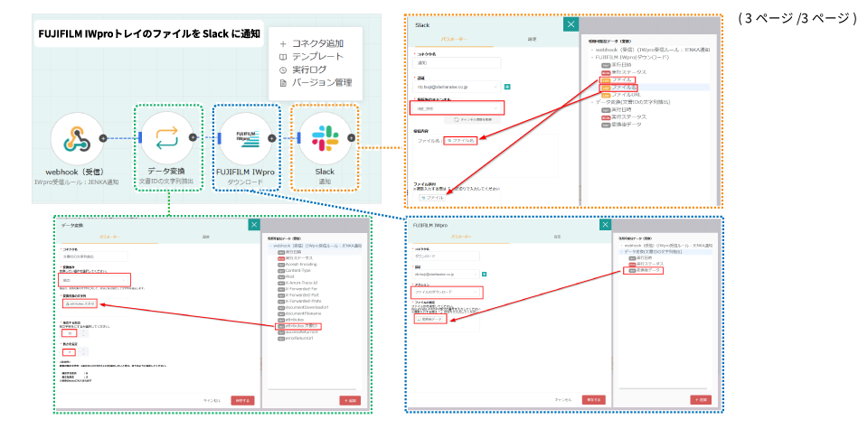This screenshot has height=429, width=868.
Task: Open the アクション dropdown showing ファイルのダウンロード
Action: (446, 292)
